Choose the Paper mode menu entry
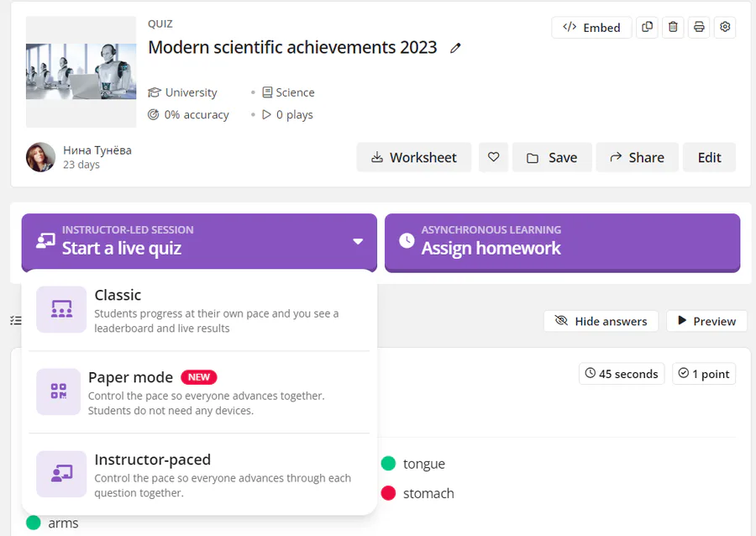Viewport: 756px width, 536px height. coord(199,392)
